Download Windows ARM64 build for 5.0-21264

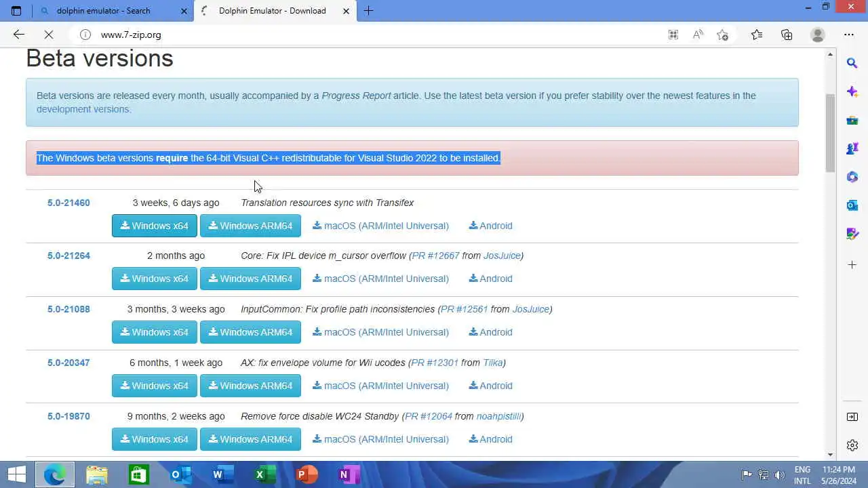tap(250, 279)
